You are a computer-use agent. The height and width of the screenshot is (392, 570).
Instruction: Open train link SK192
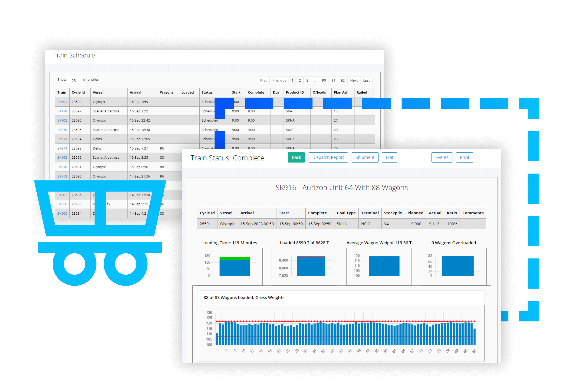(x=62, y=158)
